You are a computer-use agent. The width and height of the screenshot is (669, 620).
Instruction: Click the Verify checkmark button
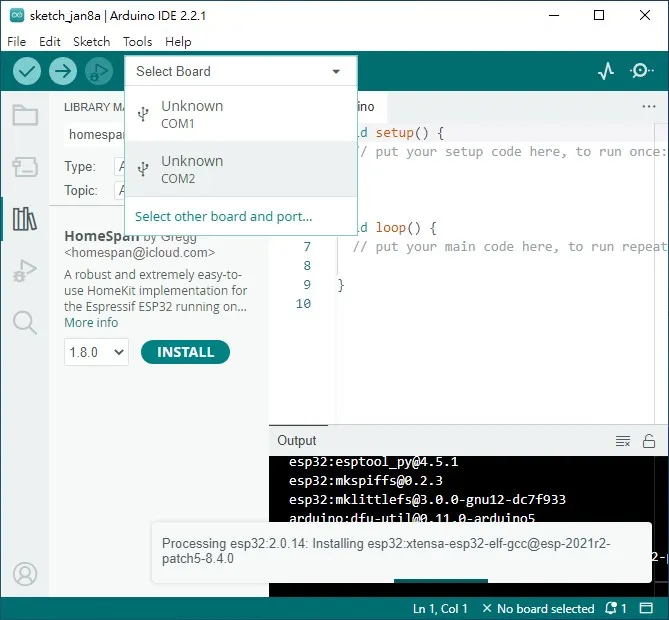click(x=27, y=71)
